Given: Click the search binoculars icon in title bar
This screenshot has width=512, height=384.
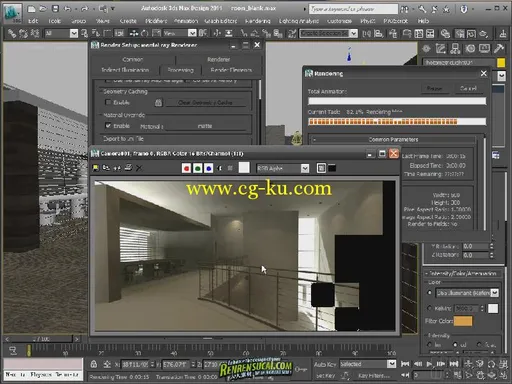Looking at the screenshot, I should point(404,9).
